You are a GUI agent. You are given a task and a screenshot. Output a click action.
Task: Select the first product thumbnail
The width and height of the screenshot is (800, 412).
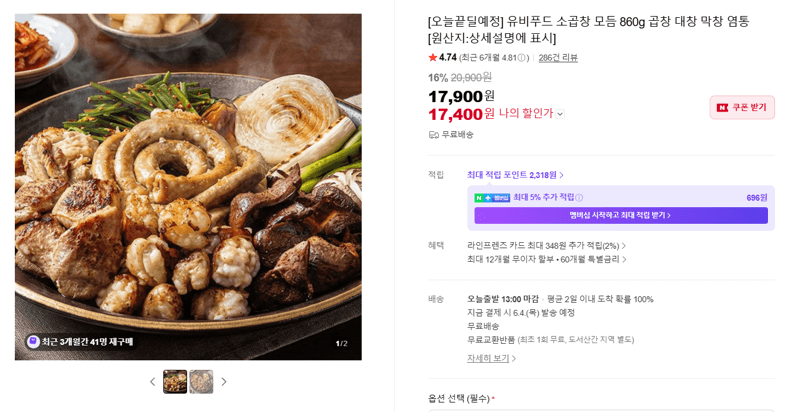pos(175,381)
